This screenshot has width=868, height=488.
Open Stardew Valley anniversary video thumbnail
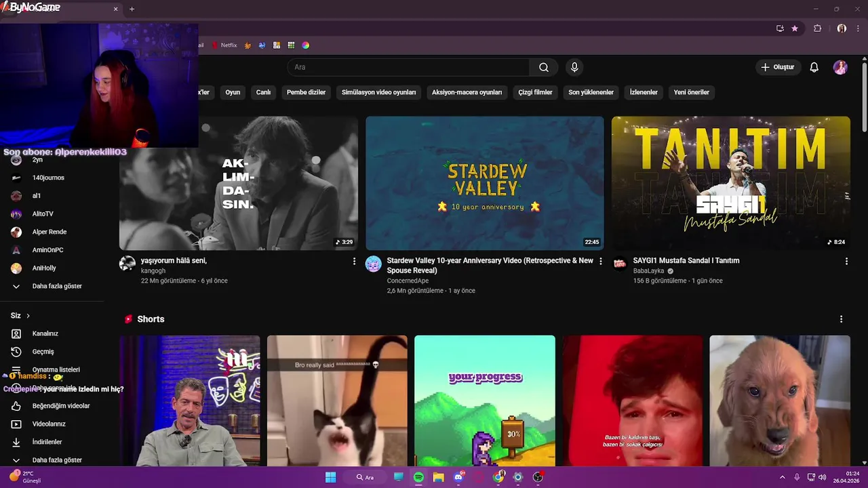pyautogui.click(x=484, y=183)
